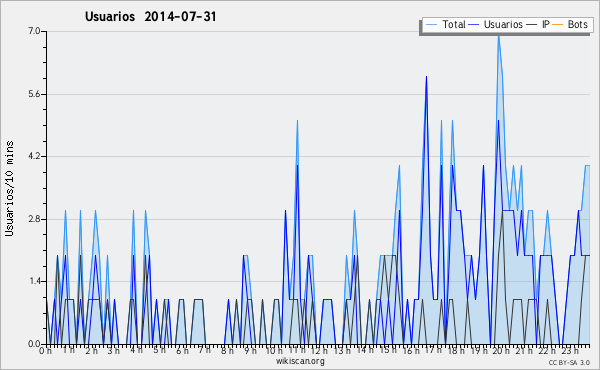
Task: Select the Usuarios legend label
Action: tap(503, 24)
